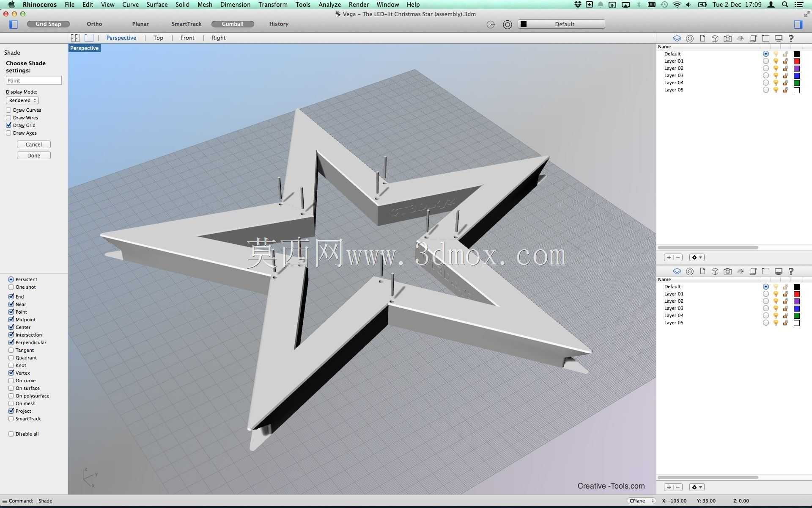The width and height of the screenshot is (812, 508).
Task: Open Layers tab icon in upper panel
Action: point(677,39)
